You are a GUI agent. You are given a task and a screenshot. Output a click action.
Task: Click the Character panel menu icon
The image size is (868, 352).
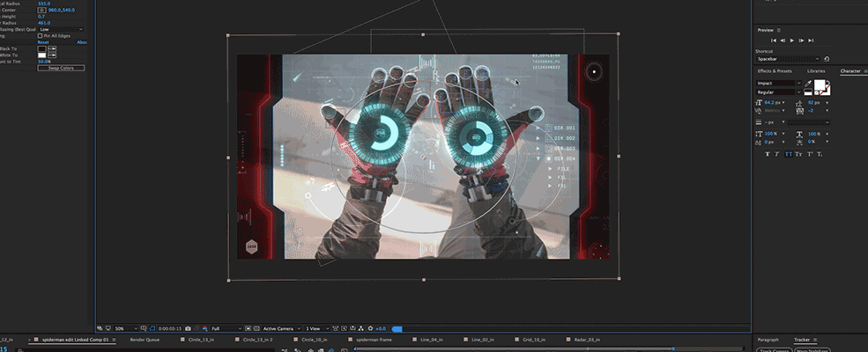click(x=865, y=70)
